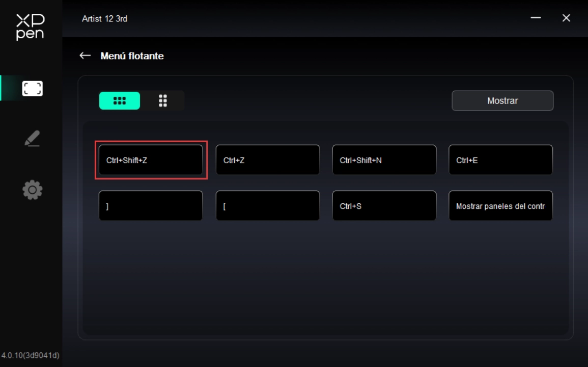Click the Artist 12 3rd device name
The image size is (588, 367).
(104, 18)
